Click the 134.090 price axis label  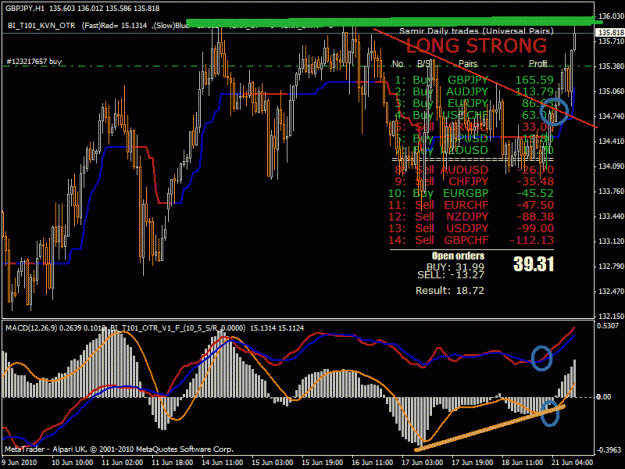coord(611,166)
